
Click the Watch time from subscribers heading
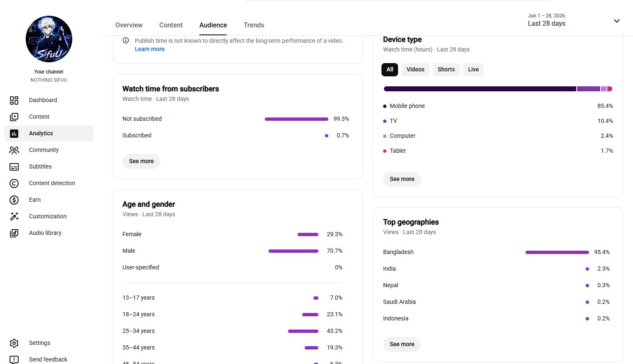[171, 89]
